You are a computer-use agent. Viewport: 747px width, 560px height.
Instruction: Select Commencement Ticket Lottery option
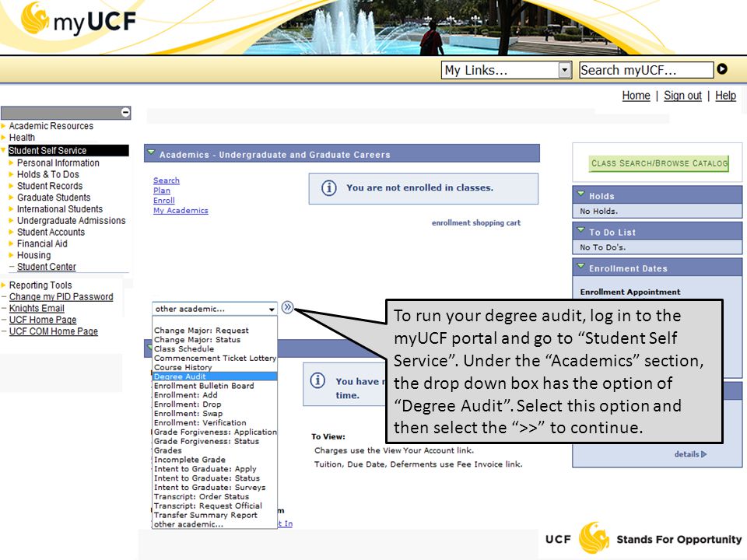point(215,358)
